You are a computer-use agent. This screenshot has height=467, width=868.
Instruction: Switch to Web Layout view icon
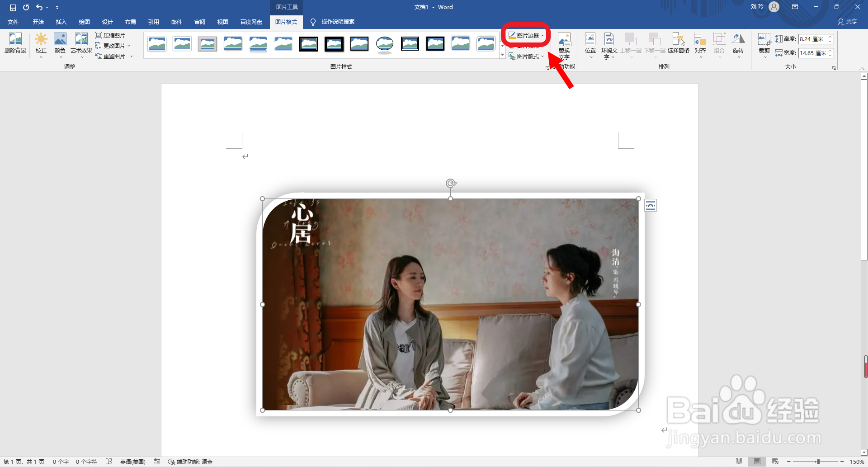coord(775,462)
